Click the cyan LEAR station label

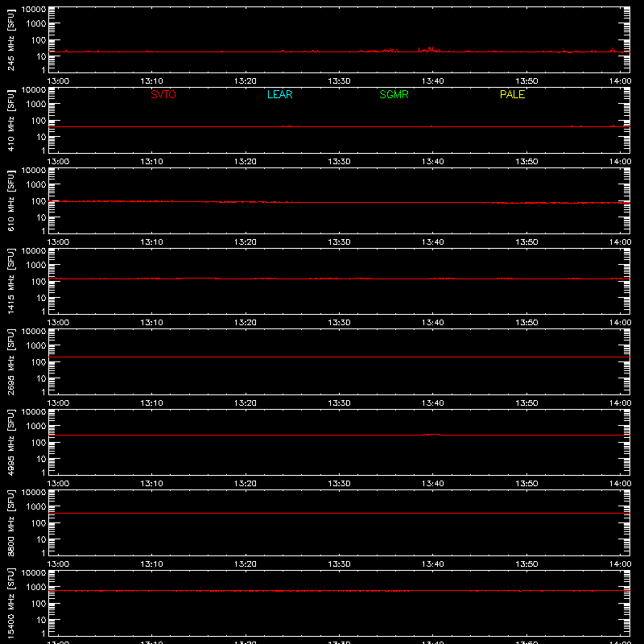[x=279, y=94]
